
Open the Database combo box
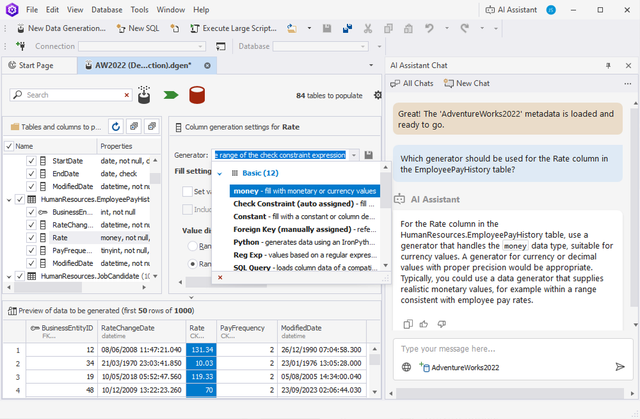(320, 46)
